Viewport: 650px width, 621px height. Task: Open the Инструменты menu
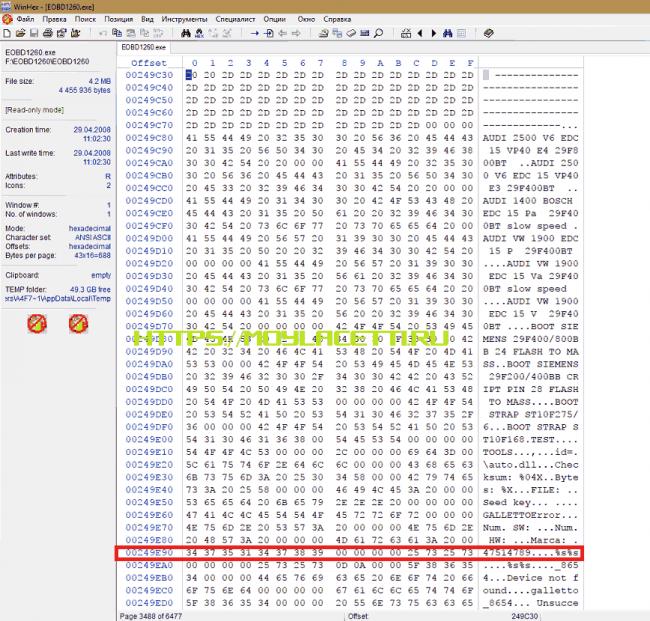pos(184,19)
